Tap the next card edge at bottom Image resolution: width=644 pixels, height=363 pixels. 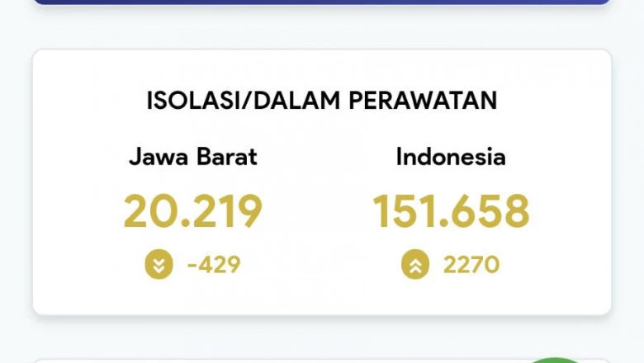322,361
